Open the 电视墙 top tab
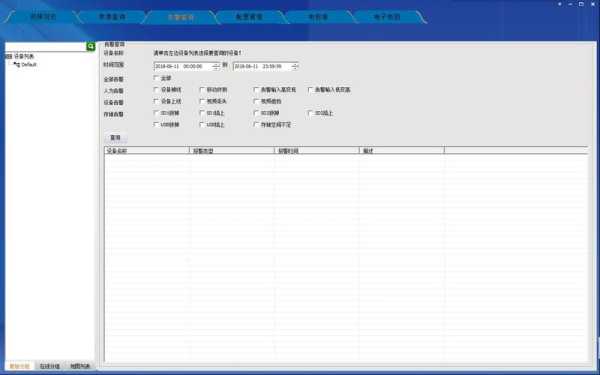The width and height of the screenshot is (600, 375). 318,17
